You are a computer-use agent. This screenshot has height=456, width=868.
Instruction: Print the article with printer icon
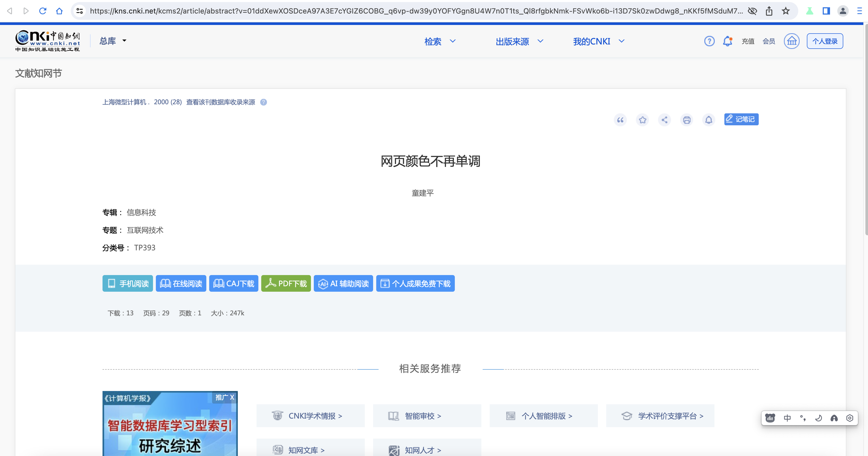[687, 120]
